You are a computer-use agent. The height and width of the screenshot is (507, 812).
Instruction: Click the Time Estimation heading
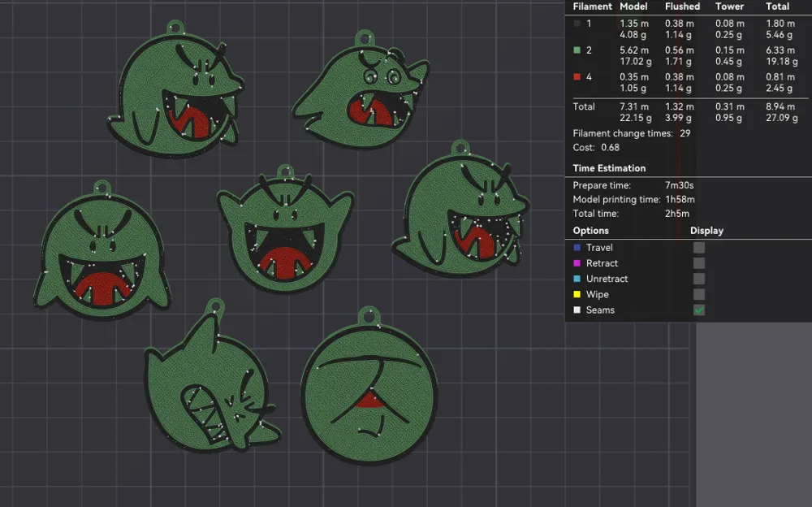click(x=609, y=168)
